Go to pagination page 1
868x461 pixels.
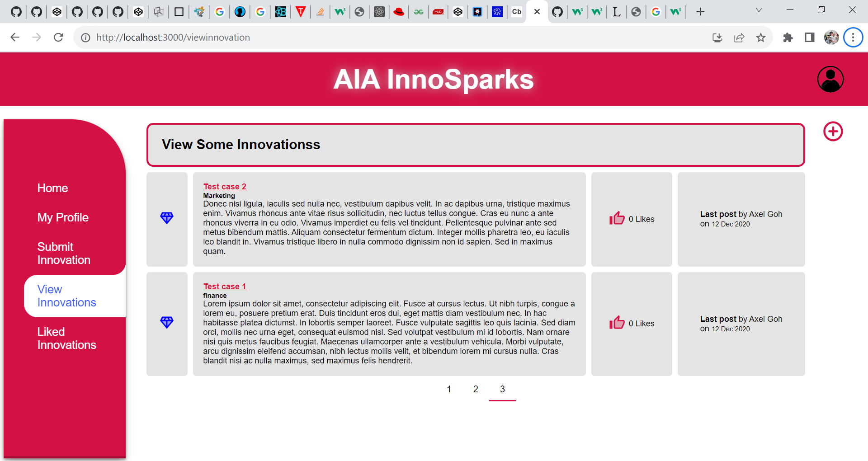pyautogui.click(x=449, y=389)
